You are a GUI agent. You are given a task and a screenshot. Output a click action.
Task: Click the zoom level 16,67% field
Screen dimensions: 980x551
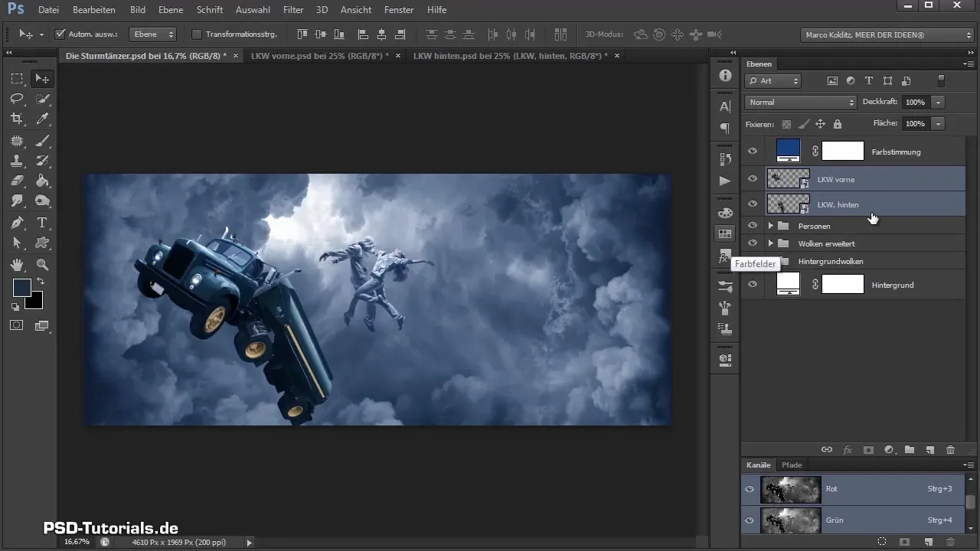click(77, 542)
